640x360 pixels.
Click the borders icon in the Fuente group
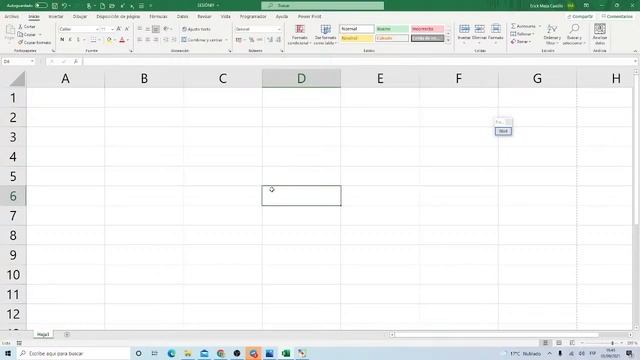point(93,40)
